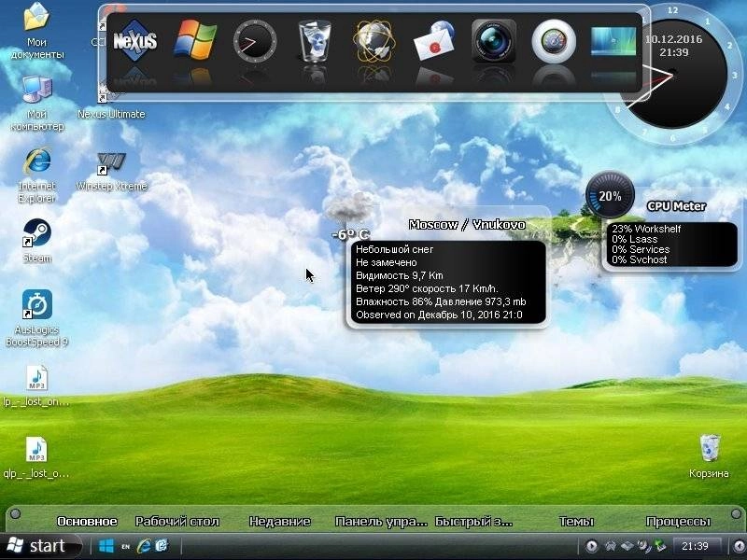Click the analog clock widget
The height and width of the screenshot is (560, 747).
tap(672, 74)
